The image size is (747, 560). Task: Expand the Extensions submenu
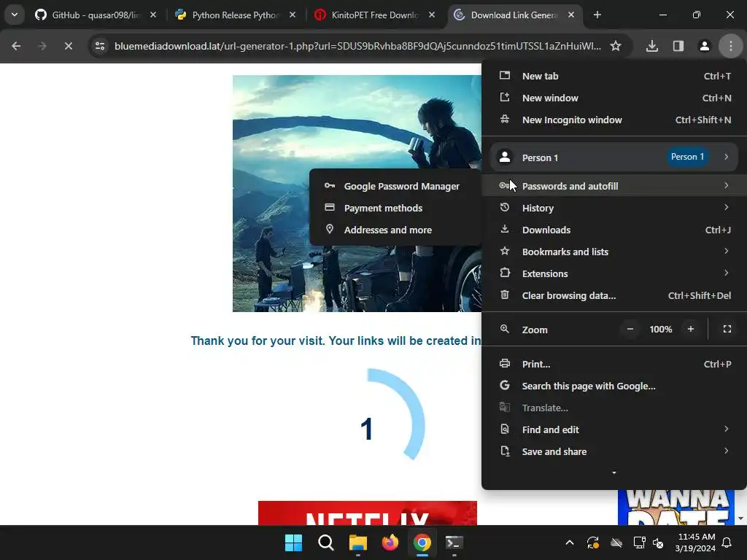point(614,273)
